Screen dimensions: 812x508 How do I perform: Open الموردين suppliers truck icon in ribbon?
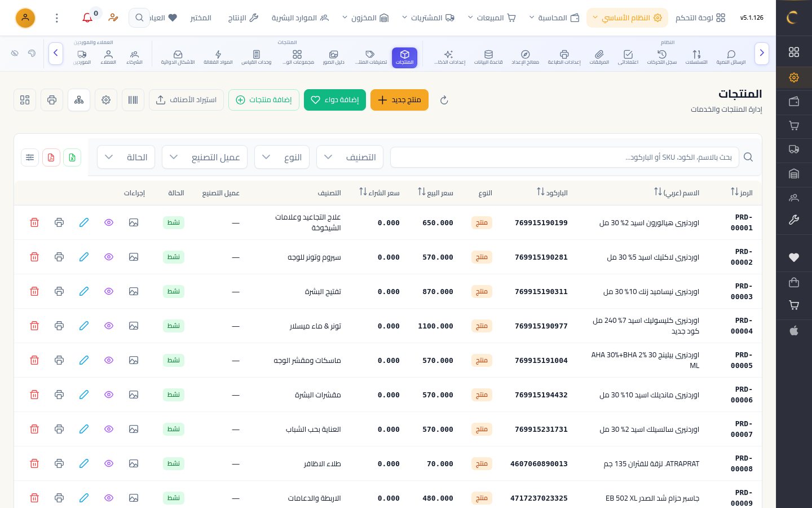click(x=82, y=58)
